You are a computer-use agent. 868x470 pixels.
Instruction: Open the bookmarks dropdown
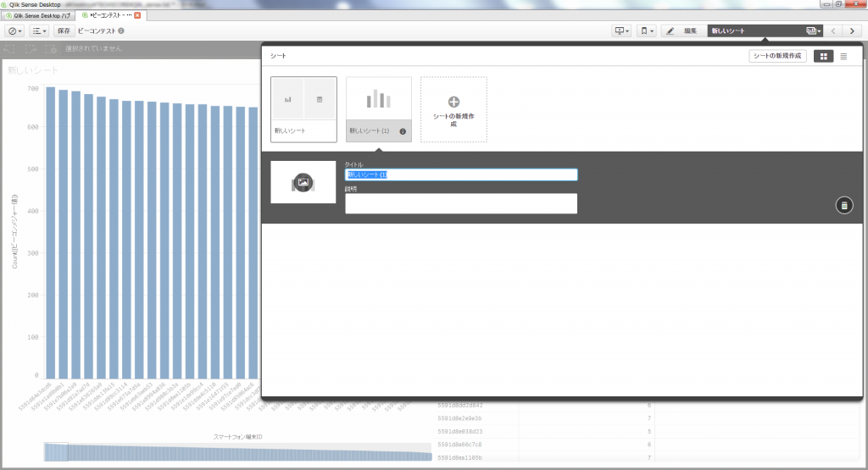click(x=647, y=31)
